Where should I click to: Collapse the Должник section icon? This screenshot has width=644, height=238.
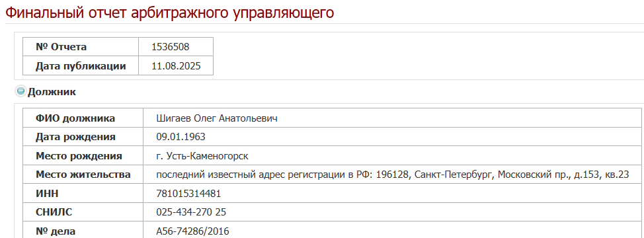click(20, 91)
